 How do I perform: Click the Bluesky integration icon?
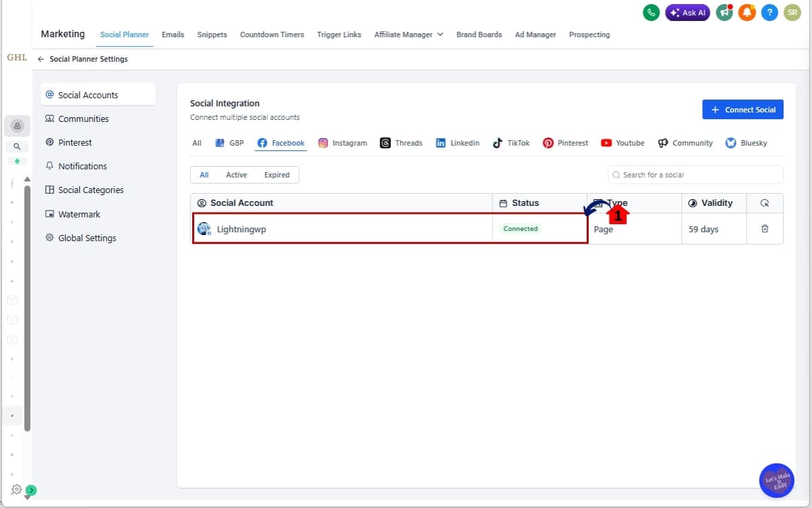click(730, 143)
